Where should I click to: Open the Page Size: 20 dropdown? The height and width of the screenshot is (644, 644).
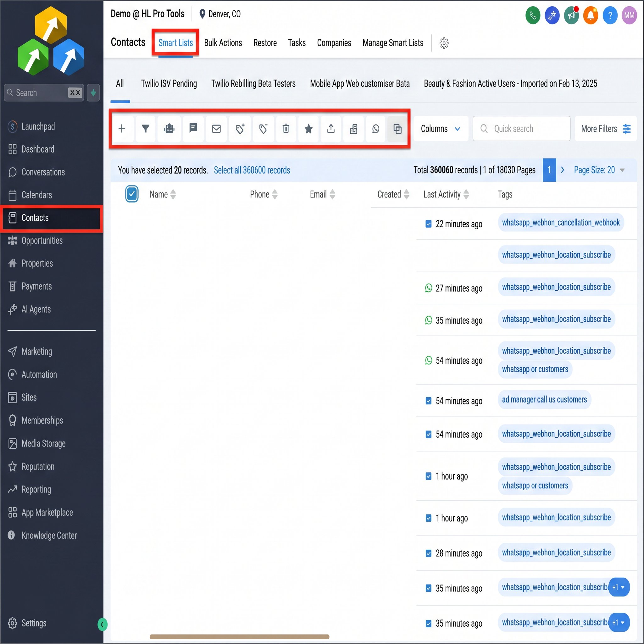point(599,170)
